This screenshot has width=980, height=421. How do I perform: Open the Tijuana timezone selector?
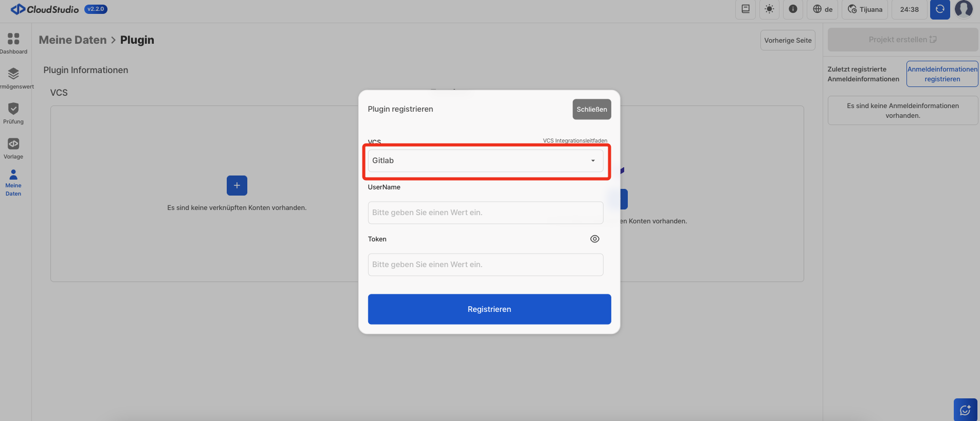pos(865,9)
